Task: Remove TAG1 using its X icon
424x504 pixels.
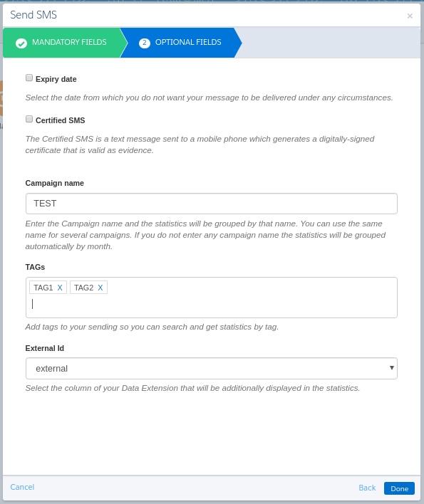Action: pos(60,288)
